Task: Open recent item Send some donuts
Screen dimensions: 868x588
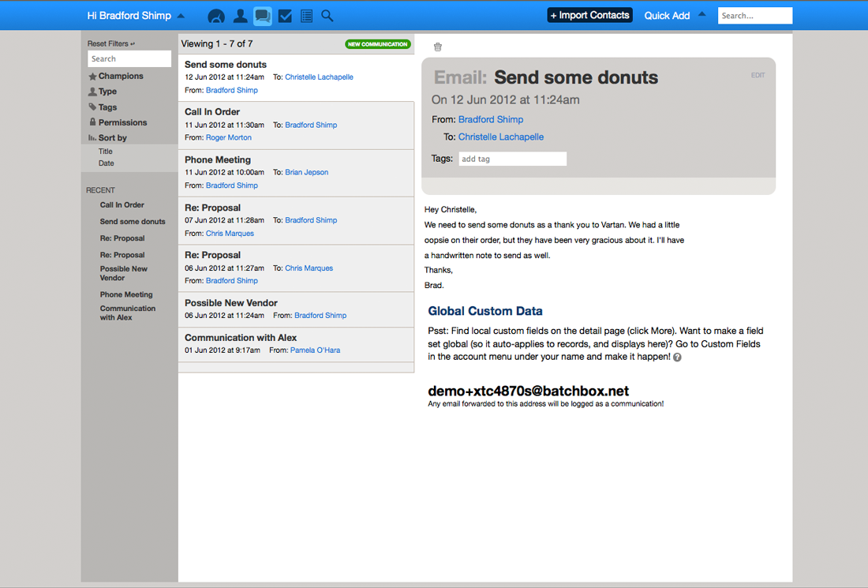Action: (133, 222)
